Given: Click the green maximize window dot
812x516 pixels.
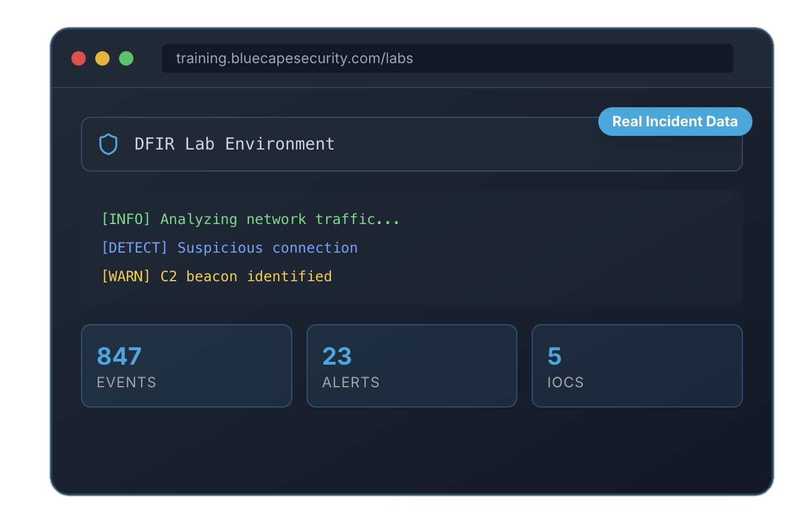Looking at the screenshot, I should (x=126, y=58).
